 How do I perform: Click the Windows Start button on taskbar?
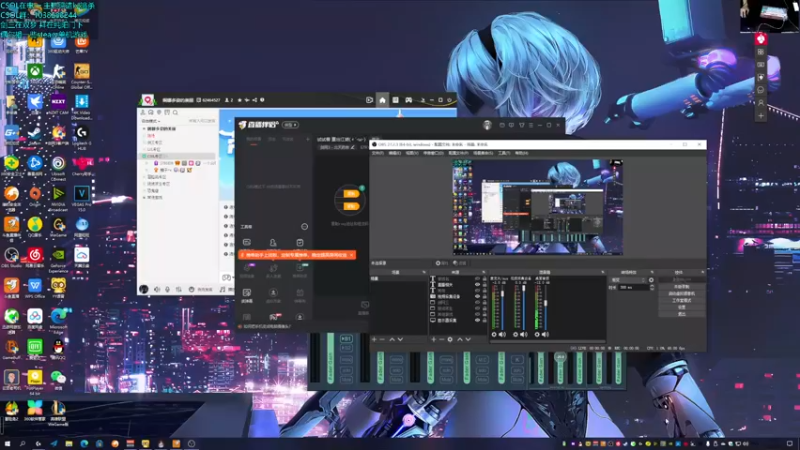pos(7,444)
